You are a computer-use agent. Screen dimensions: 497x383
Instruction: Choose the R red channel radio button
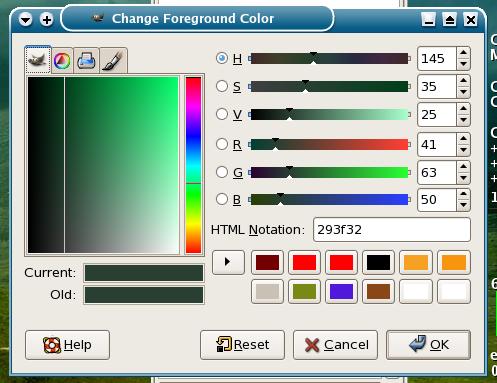222,144
